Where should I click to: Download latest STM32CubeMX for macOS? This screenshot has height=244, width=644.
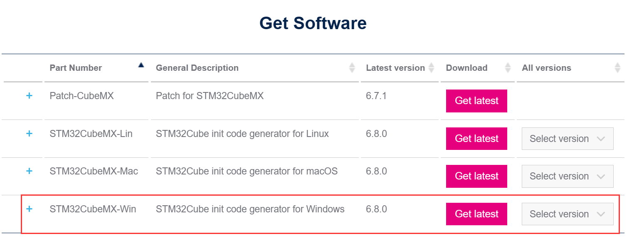click(476, 176)
